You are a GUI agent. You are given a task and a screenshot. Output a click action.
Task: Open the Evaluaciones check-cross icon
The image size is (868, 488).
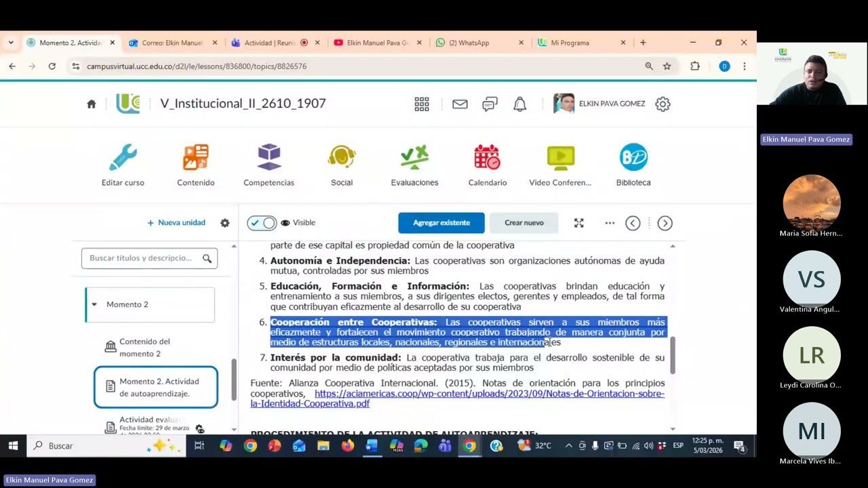[x=414, y=157]
